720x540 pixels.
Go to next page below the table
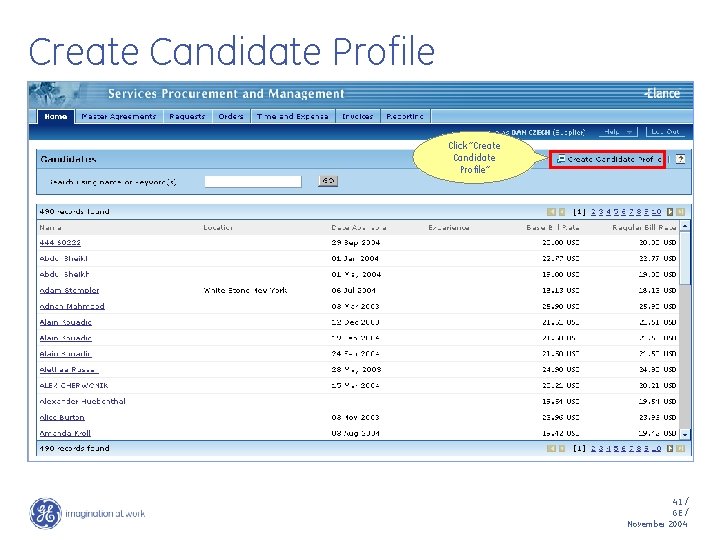670,448
